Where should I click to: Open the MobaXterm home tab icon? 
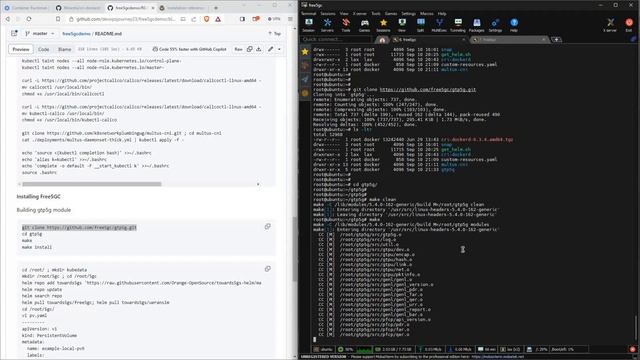pyautogui.click(x=382, y=40)
